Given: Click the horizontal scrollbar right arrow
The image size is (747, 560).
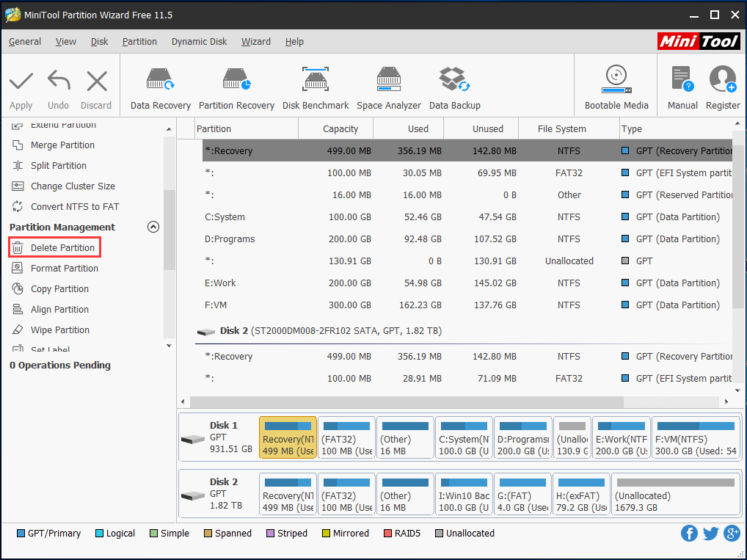Looking at the screenshot, I should click(726, 401).
